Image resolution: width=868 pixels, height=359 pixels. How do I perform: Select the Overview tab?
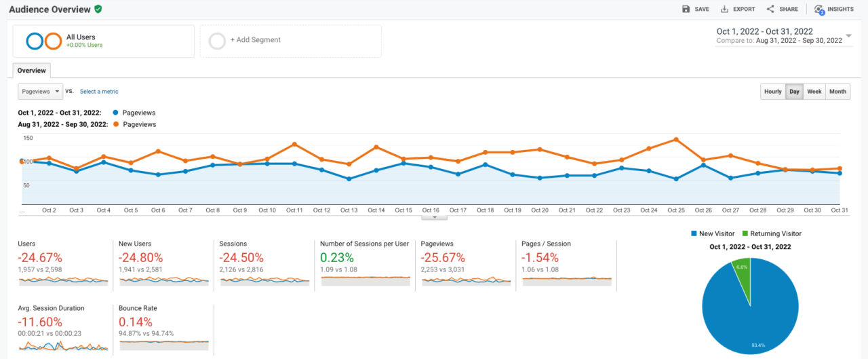pos(31,71)
